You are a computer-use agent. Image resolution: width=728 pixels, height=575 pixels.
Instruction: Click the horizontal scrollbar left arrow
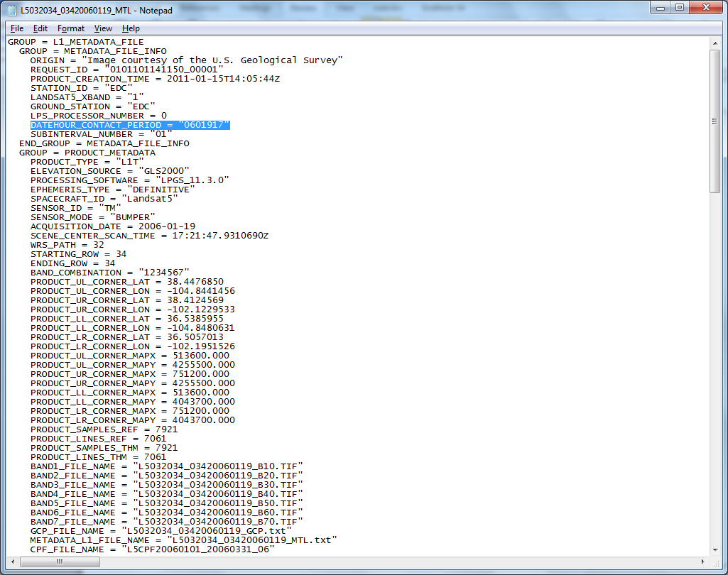coord(13,562)
